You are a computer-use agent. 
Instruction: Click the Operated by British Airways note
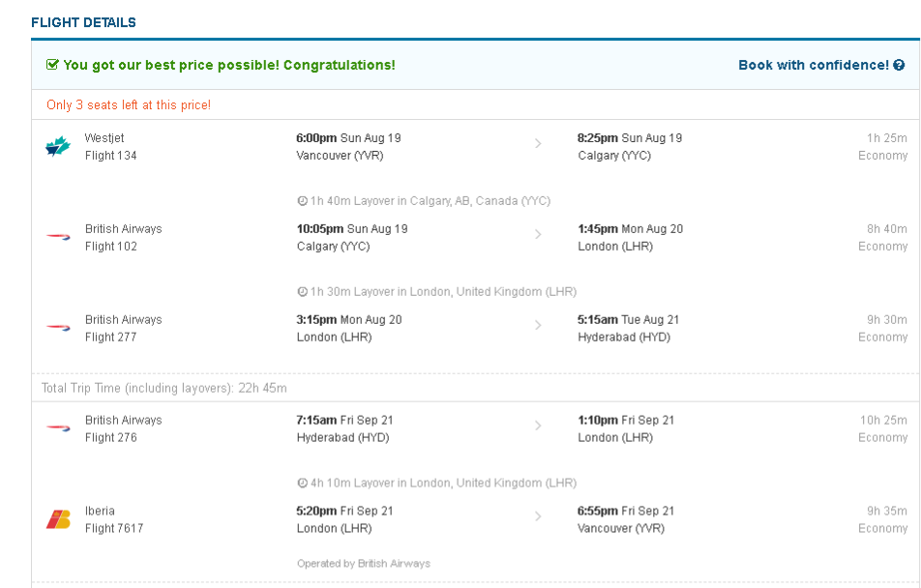point(364,564)
